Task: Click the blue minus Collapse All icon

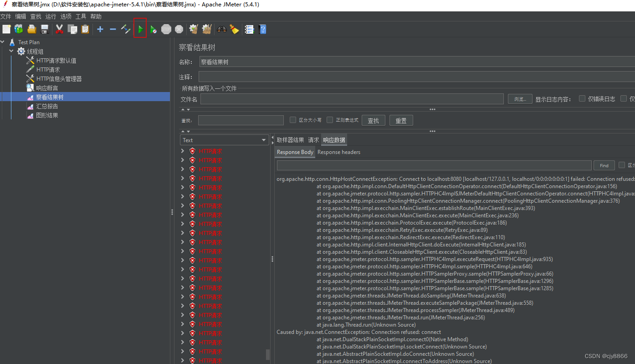Action: pos(113,29)
